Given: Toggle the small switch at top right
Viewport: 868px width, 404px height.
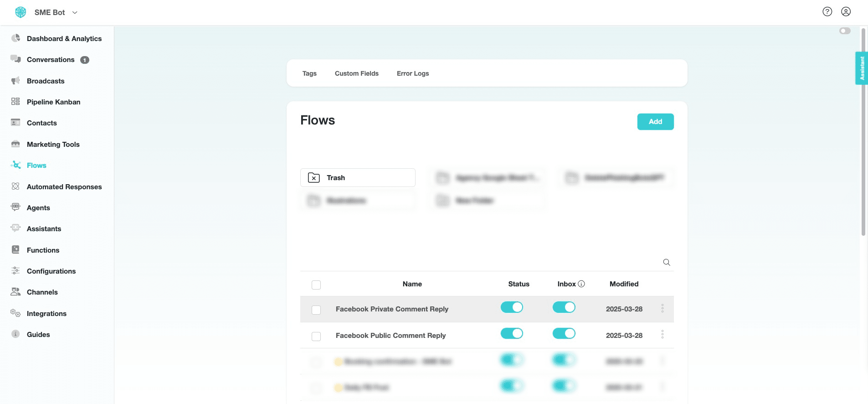Looking at the screenshot, I should [x=845, y=31].
